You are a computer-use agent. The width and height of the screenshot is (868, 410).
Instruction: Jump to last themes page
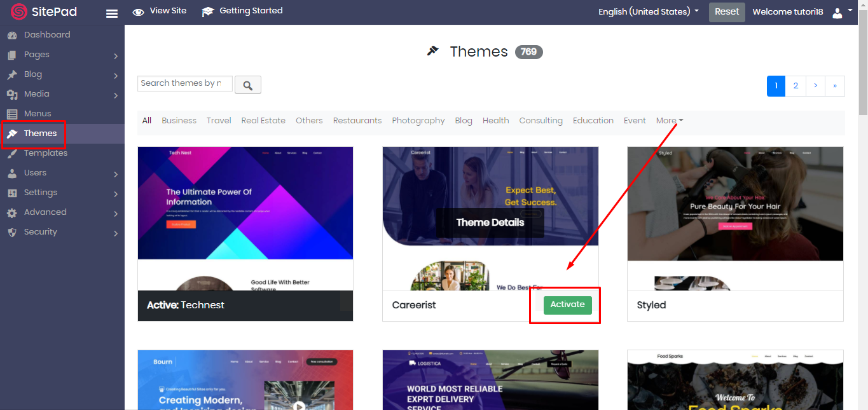point(835,86)
